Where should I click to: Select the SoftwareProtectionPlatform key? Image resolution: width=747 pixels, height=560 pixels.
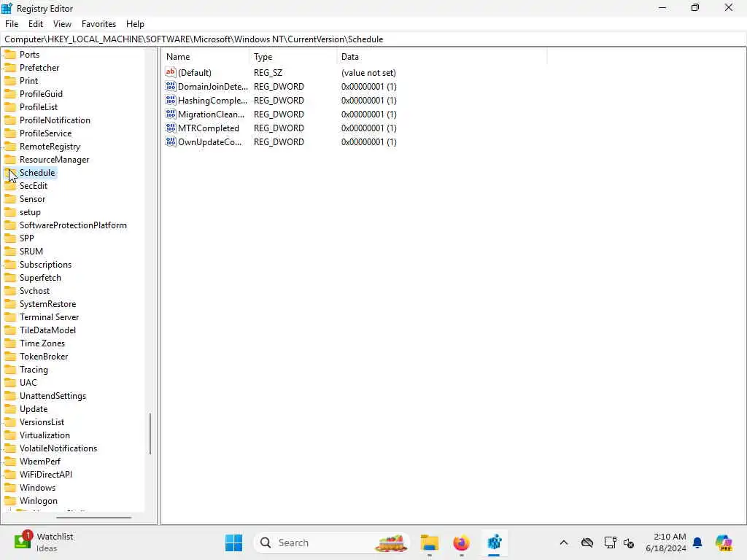(73, 225)
